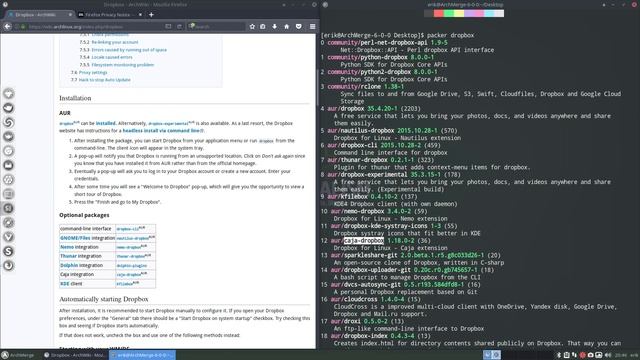Click aur/nautilus-dropbox line in terminal
This screenshot has height=360, width=640.
coord(389,131)
